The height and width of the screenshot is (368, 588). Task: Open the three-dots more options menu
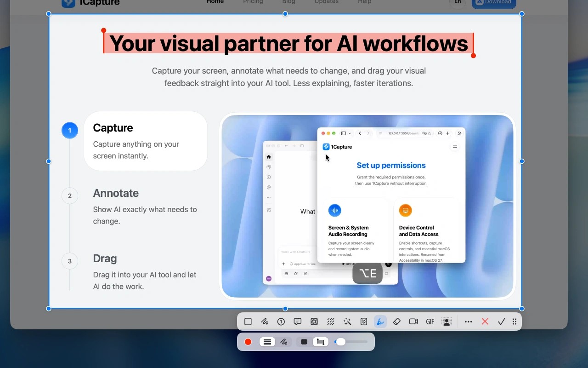click(469, 322)
